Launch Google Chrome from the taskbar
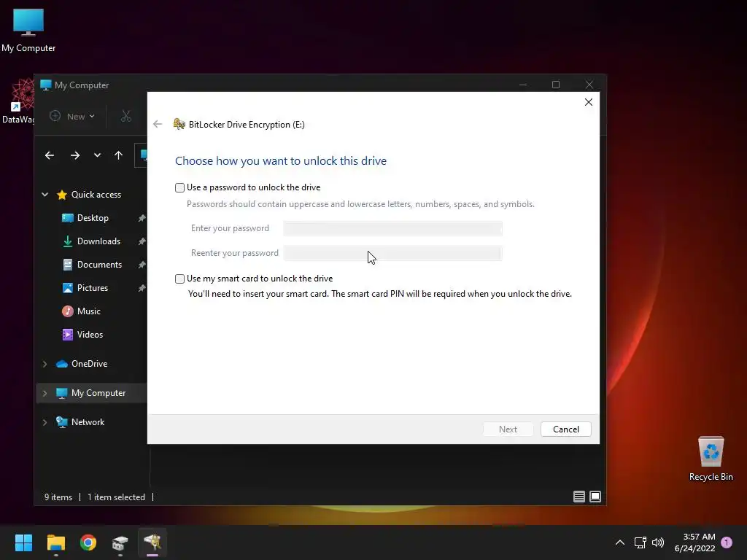The image size is (747, 560). [x=88, y=542]
